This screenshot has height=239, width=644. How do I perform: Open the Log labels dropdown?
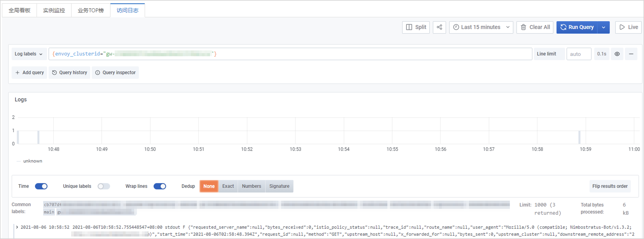29,54
